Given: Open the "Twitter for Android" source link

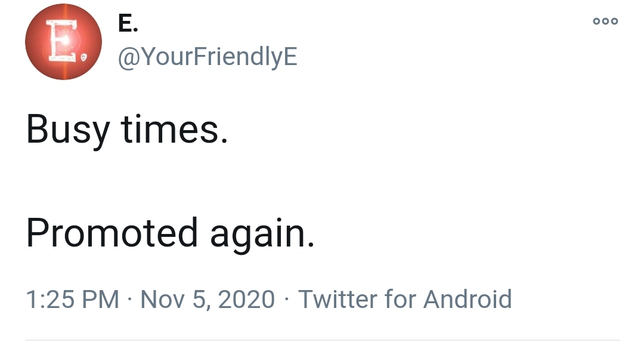Looking at the screenshot, I should [404, 298].
